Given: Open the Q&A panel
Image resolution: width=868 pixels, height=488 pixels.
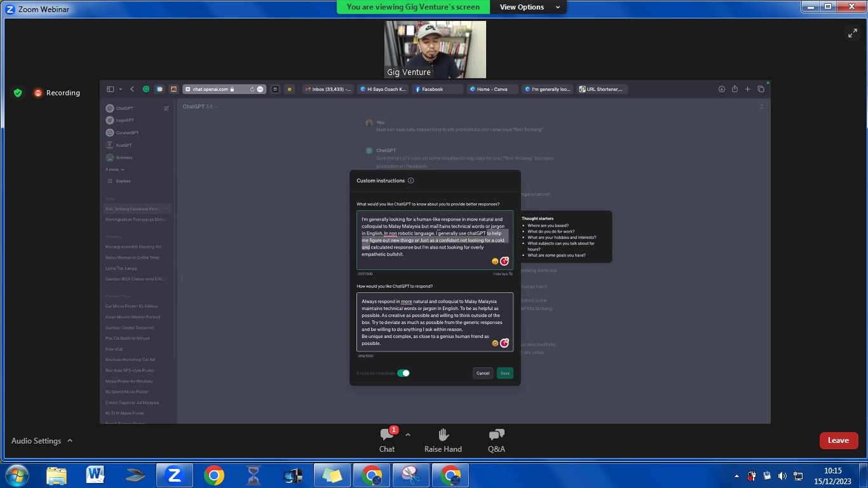Looking at the screenshot, I should (496, 440).
